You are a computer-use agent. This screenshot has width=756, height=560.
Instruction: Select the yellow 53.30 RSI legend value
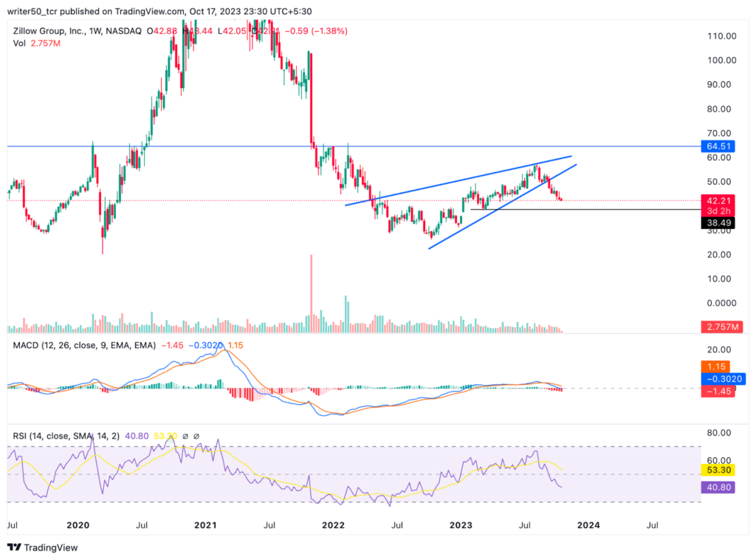165,436
